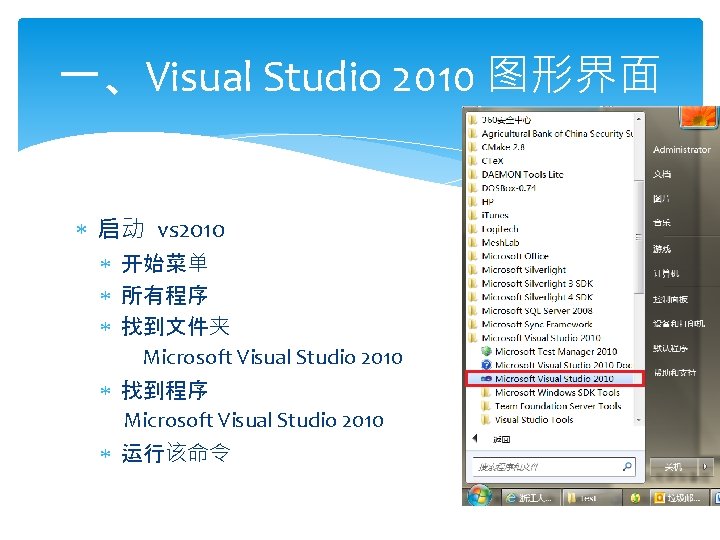Open Microsoft Visual Studio 2010 Documentation entry
Screen dimensions: 720x540
[x=556, y=365]
